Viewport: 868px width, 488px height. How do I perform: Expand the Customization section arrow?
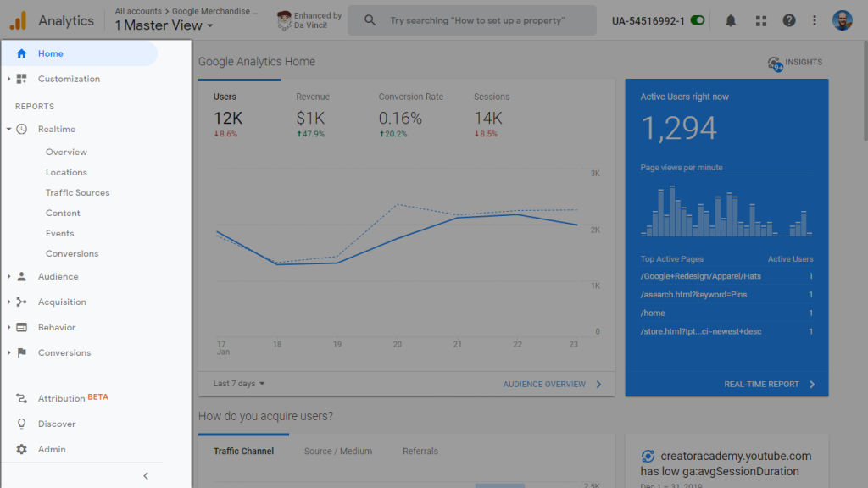pyautogui.click(x=8, y=79)
